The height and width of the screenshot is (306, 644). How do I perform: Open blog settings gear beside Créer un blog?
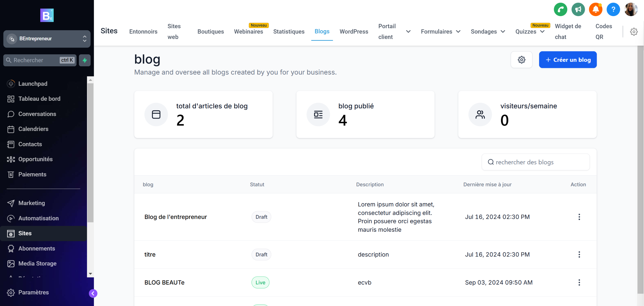[521, 60]
